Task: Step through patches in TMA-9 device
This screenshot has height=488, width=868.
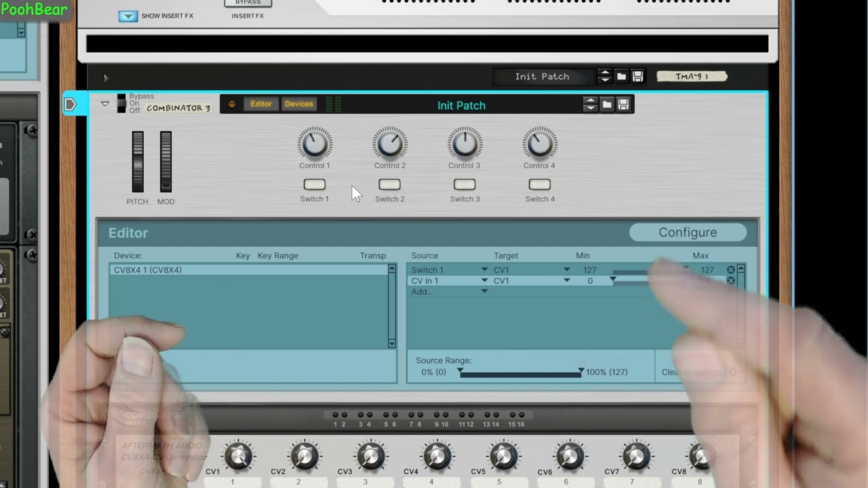Action: pyautogui.click(x=604, y=77)
